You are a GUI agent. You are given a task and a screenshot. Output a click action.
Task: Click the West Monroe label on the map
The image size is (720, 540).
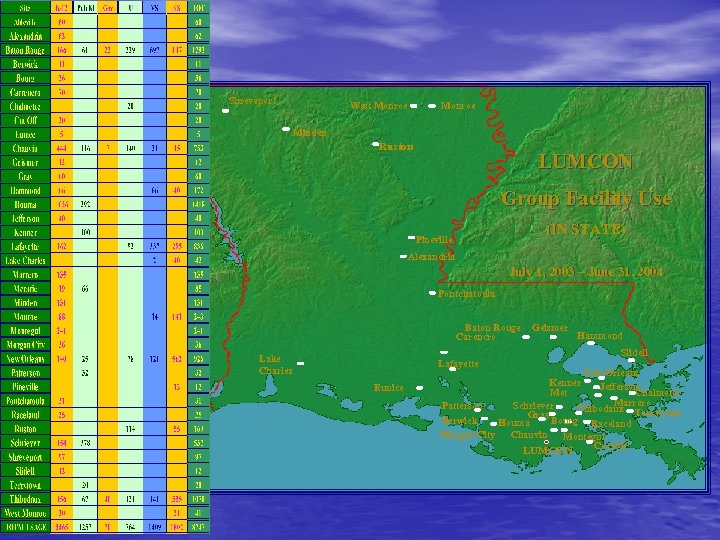(x=379, y=106)
